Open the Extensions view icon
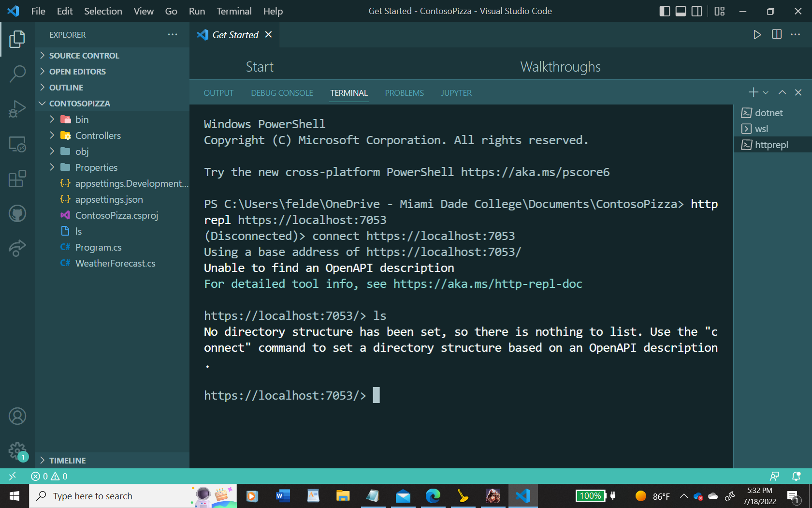 (17, 179)
